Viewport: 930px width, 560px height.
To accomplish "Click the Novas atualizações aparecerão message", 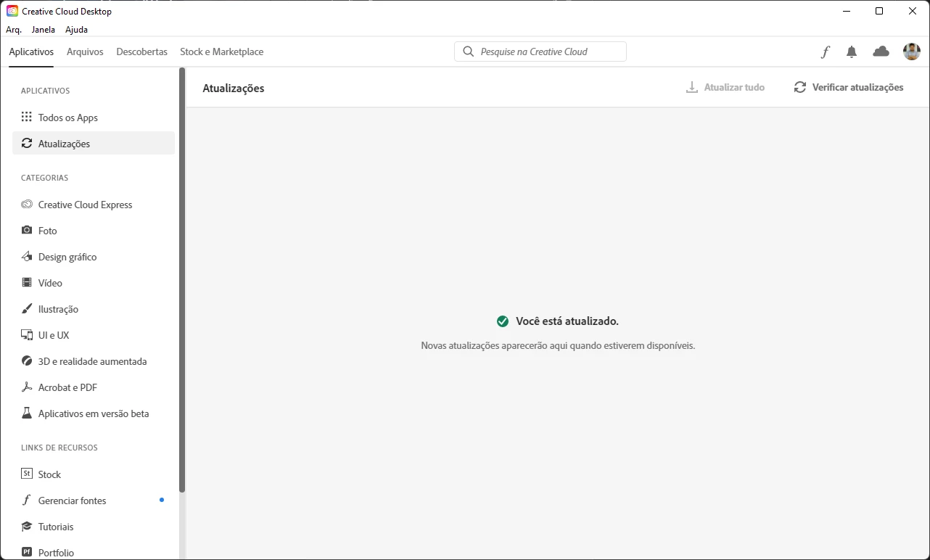I will click(x=558, y=345).
